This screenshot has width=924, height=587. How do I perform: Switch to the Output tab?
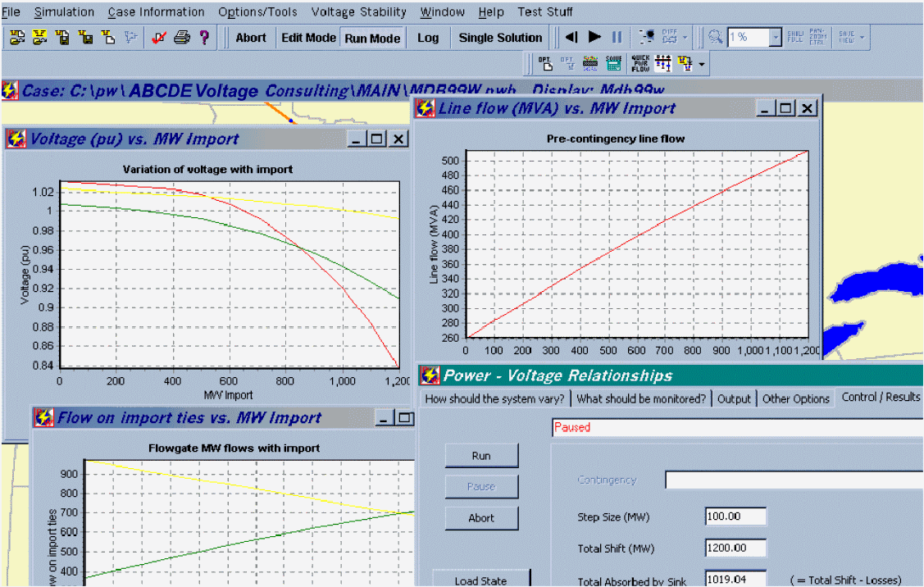coord(734,398)
